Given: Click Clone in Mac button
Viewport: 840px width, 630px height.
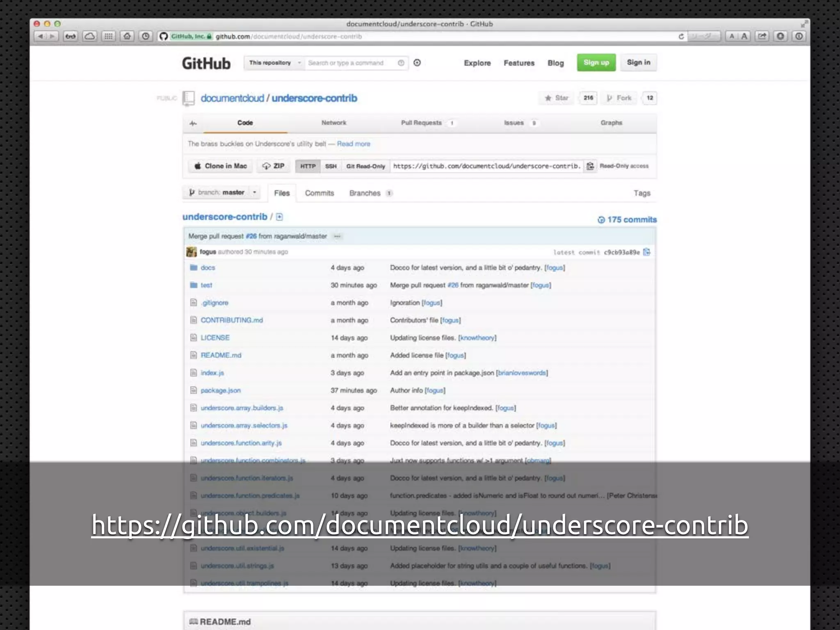Looking at the screenshot, I should (x=221, y=166).
